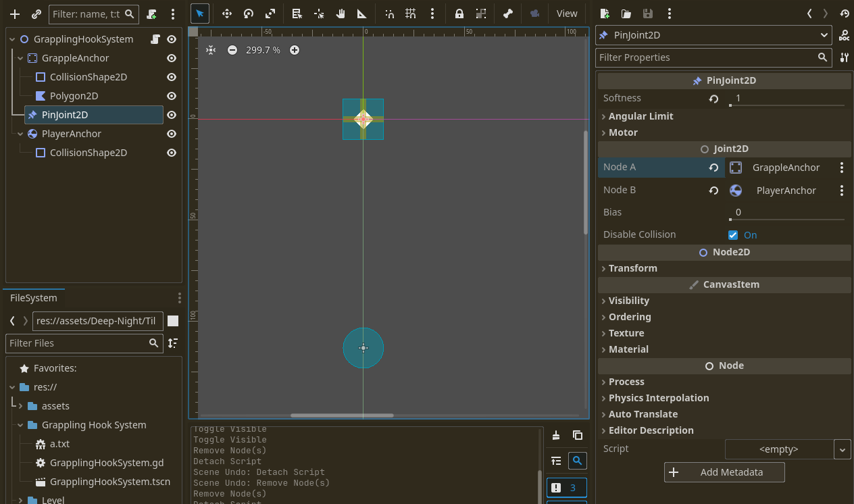Image resolution: width=854 pixels, height=504 pixels.
Task: Select the Move tool in the canvas toolbar
Action: point(227,14)
